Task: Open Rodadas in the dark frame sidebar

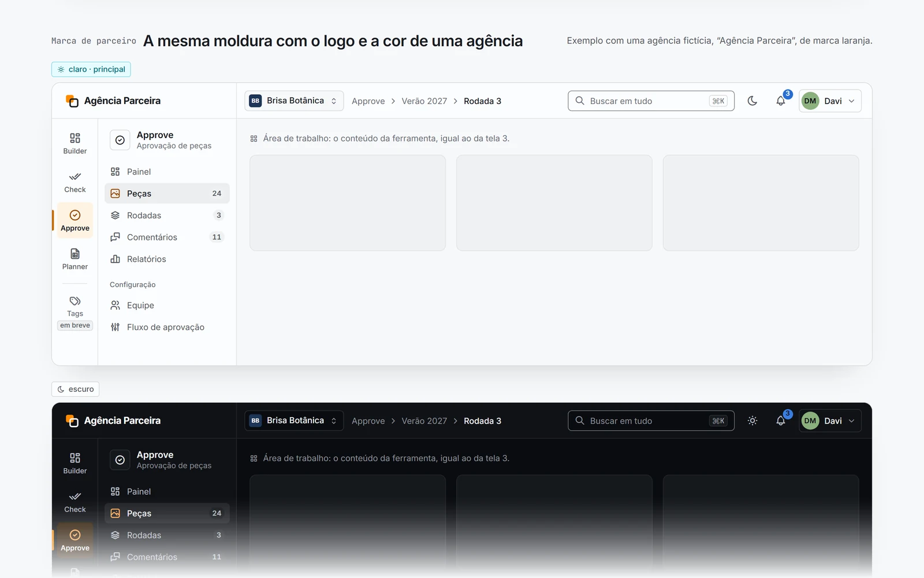Action: [167, 535]
